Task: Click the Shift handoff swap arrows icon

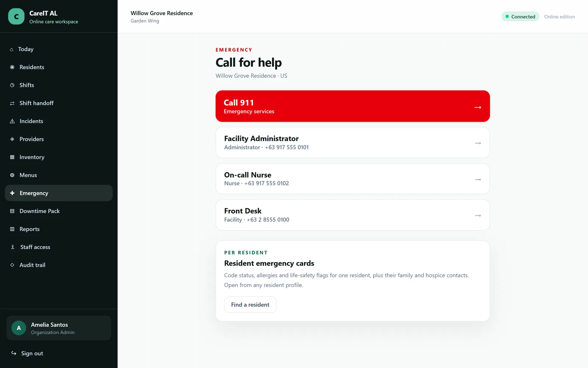Action: (12, 103)
